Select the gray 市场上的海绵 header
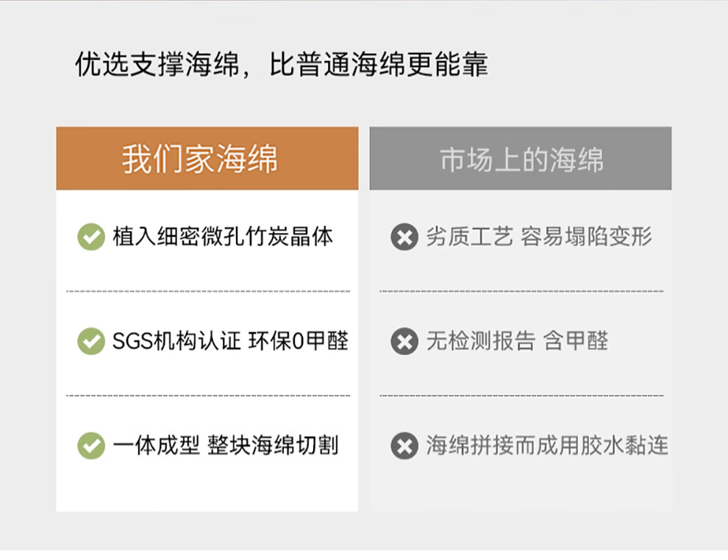 click(521, 158)
